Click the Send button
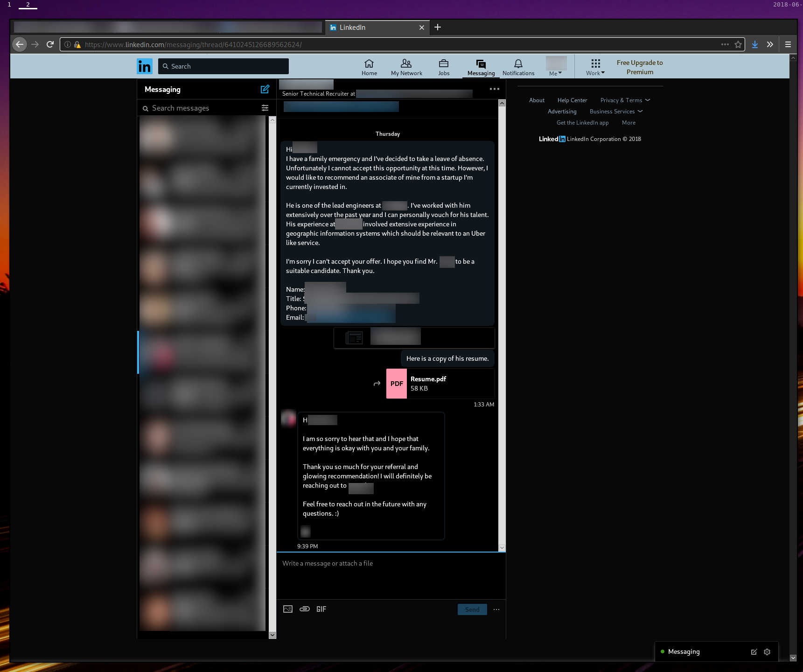The height and width of the screenshot is (672, 803). point(472,609)
